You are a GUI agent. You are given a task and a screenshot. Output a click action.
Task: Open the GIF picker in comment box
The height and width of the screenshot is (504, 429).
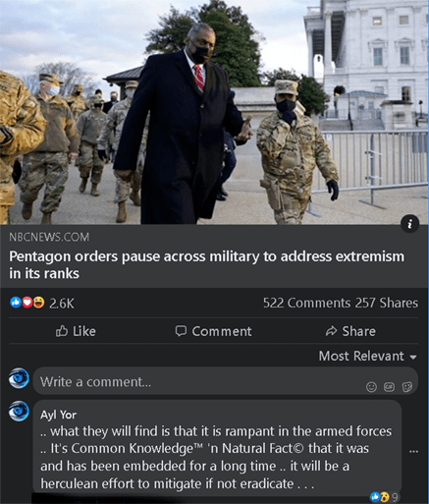[x=389, y=387]
